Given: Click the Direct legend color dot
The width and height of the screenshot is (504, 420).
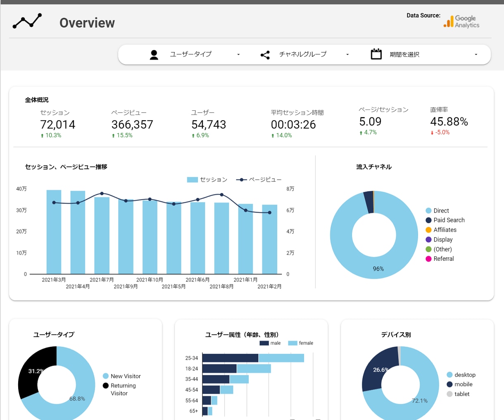Looking at the screenshot, I should coord(428,210).
